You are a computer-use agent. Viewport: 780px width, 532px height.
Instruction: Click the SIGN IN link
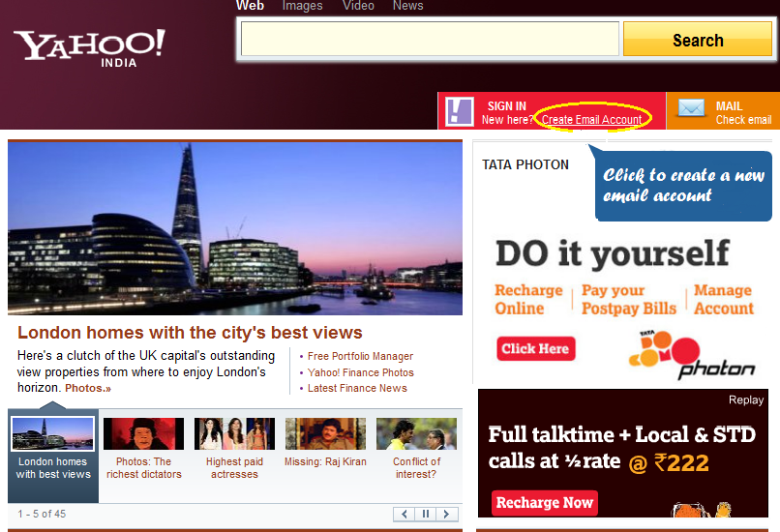click(x=506, y=105)
